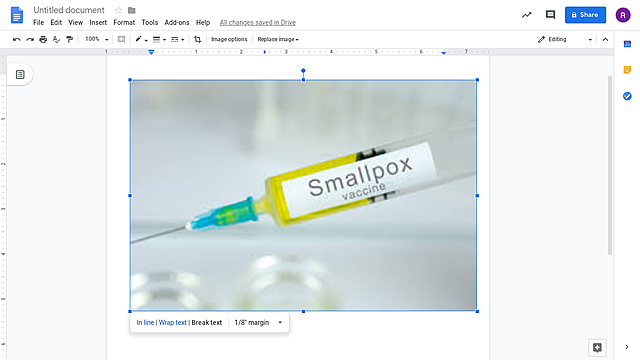Click the Explore button at bottom right
Image resolution: width=640 pixels, height=360 pixels.
point(597,348)
